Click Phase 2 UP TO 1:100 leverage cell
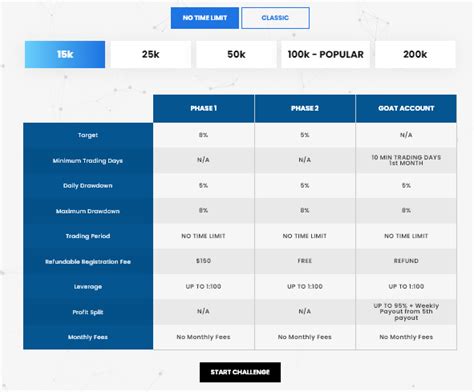 305,286
